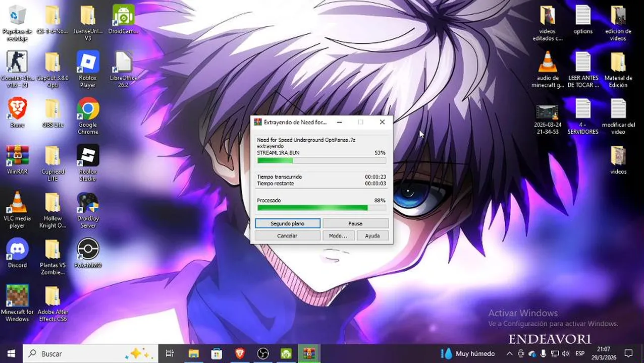Open the notification center icon
The image size is (644, 363).
click(628, 353)
